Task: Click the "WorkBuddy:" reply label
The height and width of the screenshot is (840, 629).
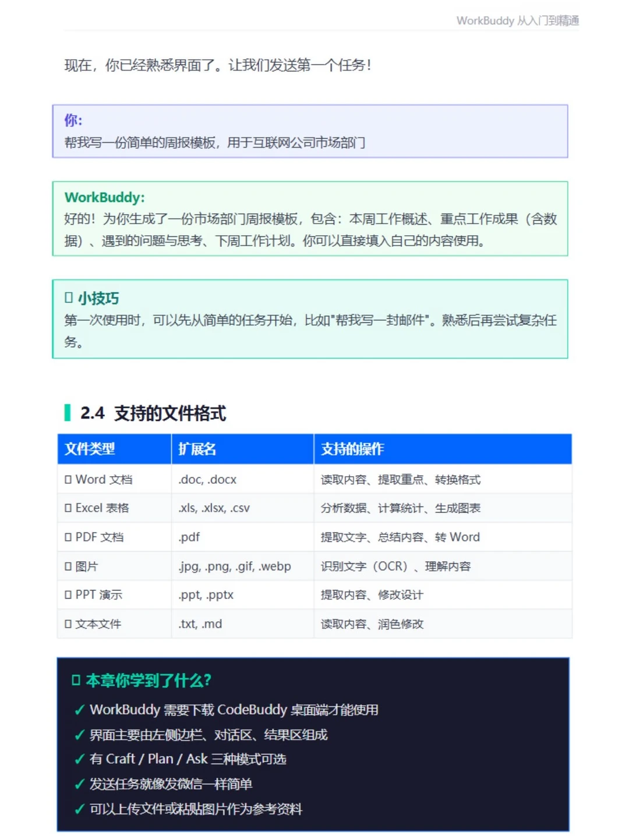Action: pyautogui.click(x=105, y=197)
